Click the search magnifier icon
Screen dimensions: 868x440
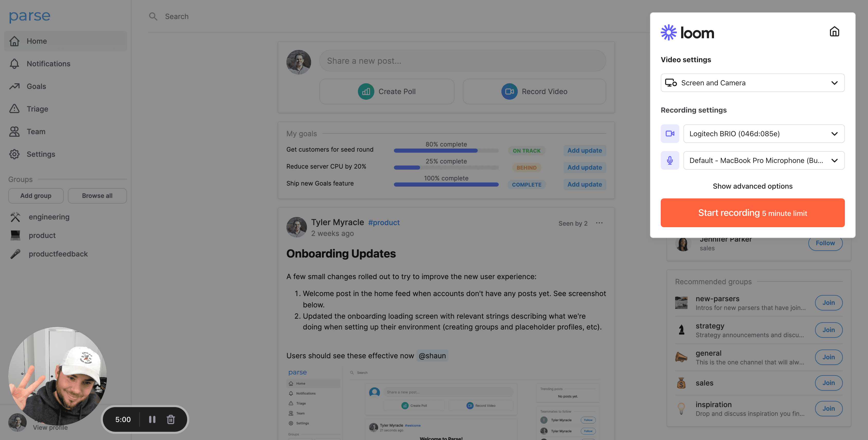click(153, 16)
